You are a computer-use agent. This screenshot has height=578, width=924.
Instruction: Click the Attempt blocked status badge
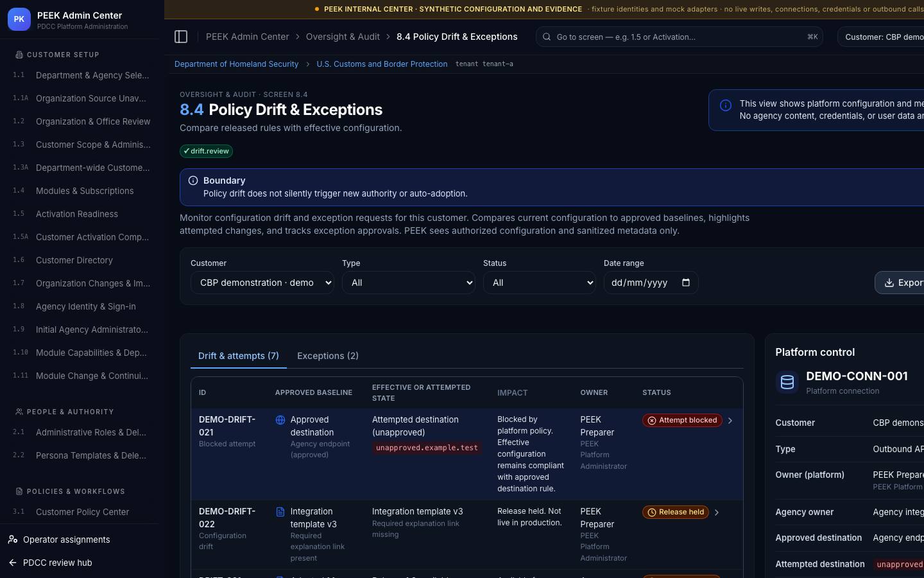coord(682,420)
